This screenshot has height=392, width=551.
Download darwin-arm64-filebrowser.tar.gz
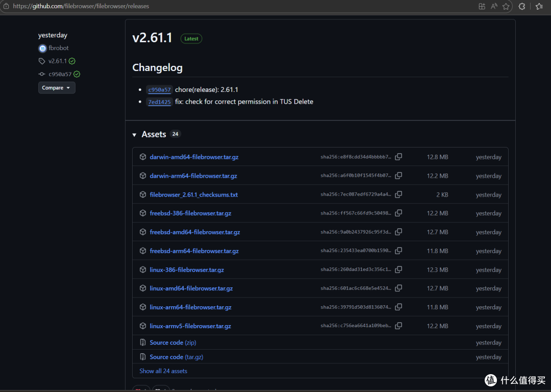pyautogui.click(x=193, y=176)
